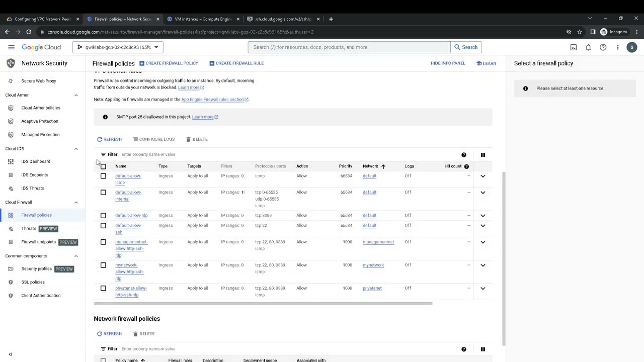Open the managementnet network link

click(378, 242)
